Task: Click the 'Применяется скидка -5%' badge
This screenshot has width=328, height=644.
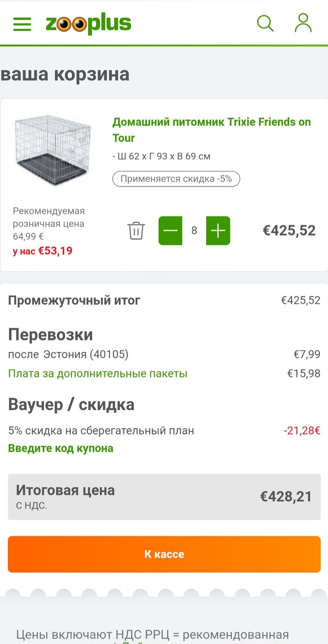Action: click(x=176, y=179)
